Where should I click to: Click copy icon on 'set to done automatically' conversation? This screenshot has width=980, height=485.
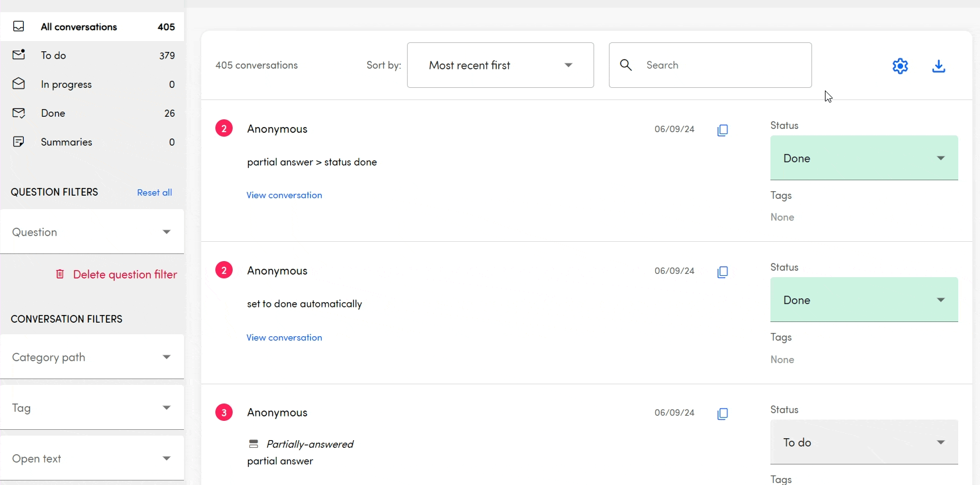pos(722,272)
